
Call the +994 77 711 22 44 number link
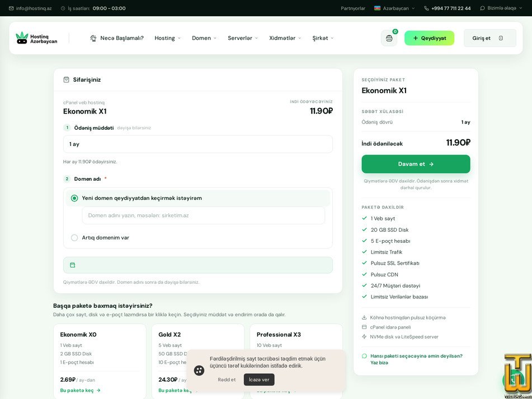click(451, 8)
